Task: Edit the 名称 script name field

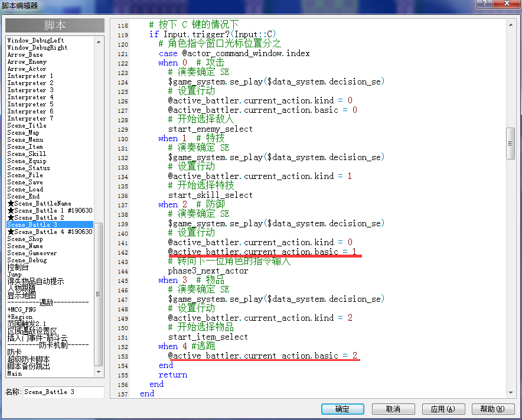Action: coord(64,392)
